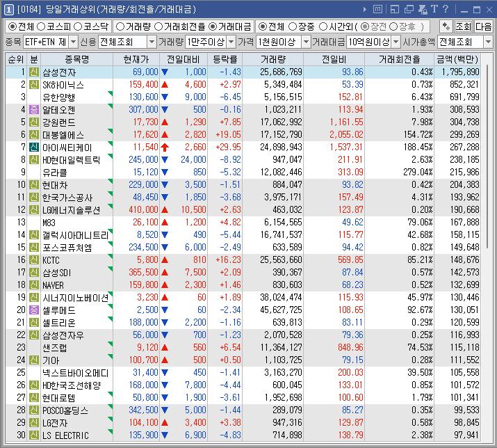Open the 가격 1천원이상 dropdown
497x448 pixels.
pyautogui.click(x=306, y=42)
